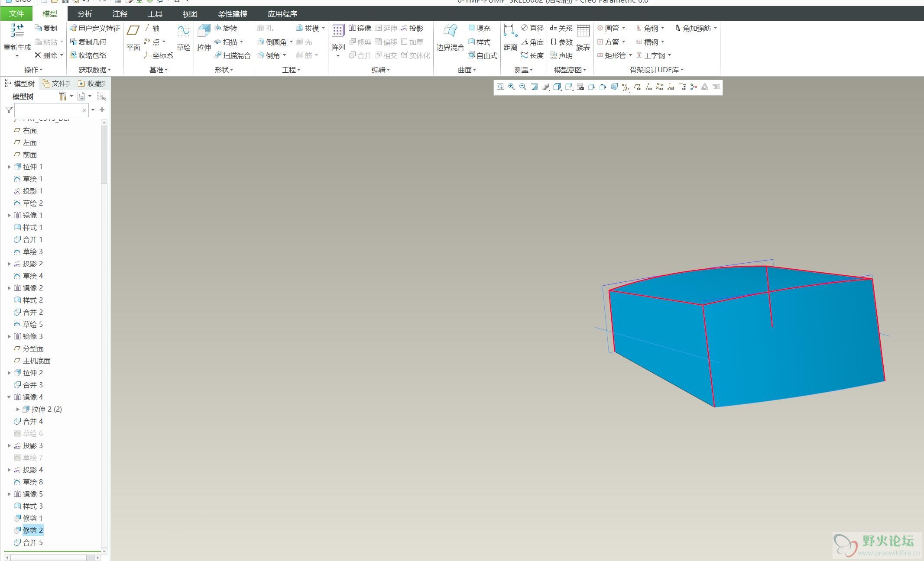Click Zoom In in graphics toolbar

coord(512,87)
